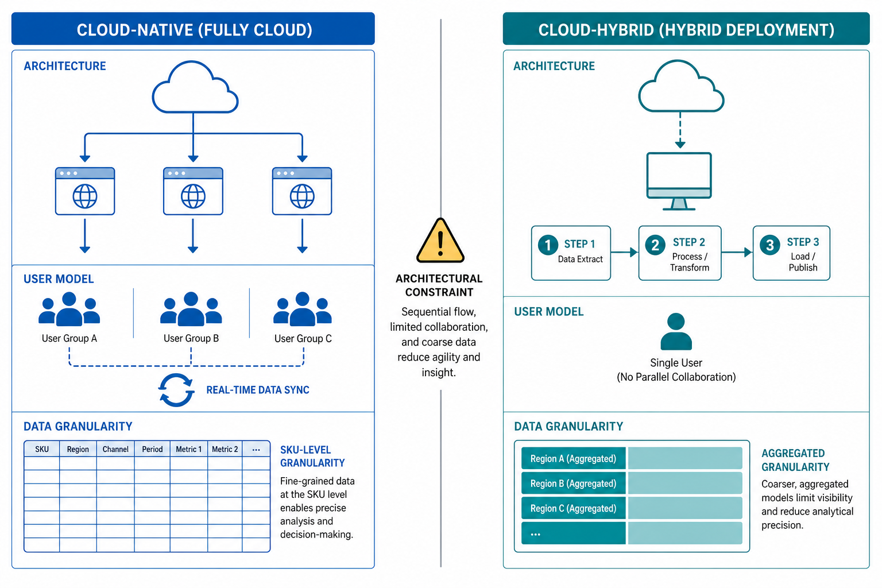Click browser window icon above User Group C

302,191
